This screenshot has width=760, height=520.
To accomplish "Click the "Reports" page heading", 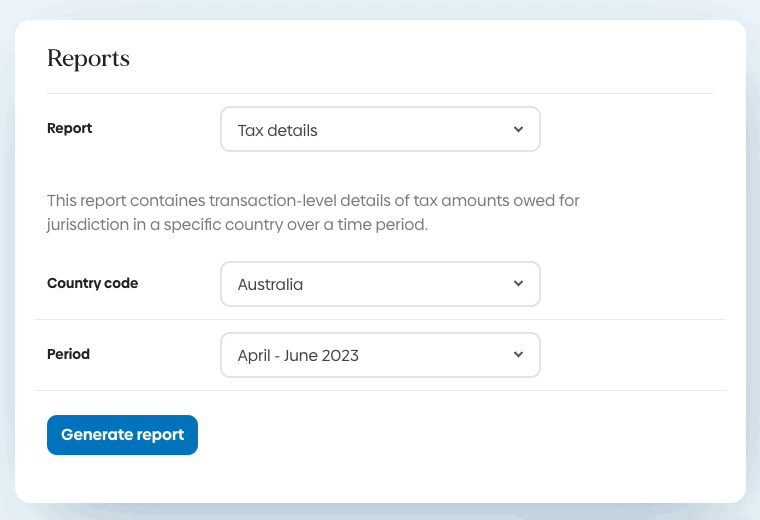I will [88, 58].
